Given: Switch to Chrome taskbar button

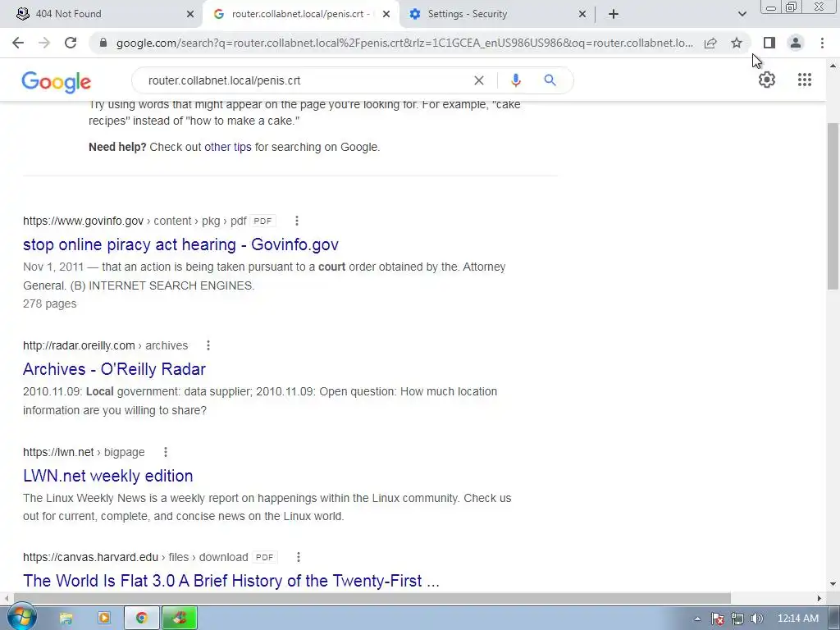Looking at the screenshot, I should (142, 619).
